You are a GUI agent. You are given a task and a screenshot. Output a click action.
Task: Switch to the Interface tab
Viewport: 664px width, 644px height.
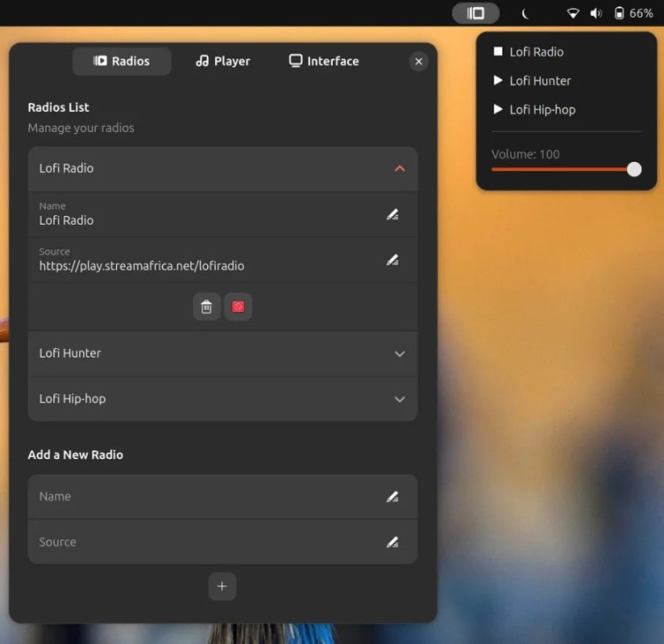pos(324,61)
